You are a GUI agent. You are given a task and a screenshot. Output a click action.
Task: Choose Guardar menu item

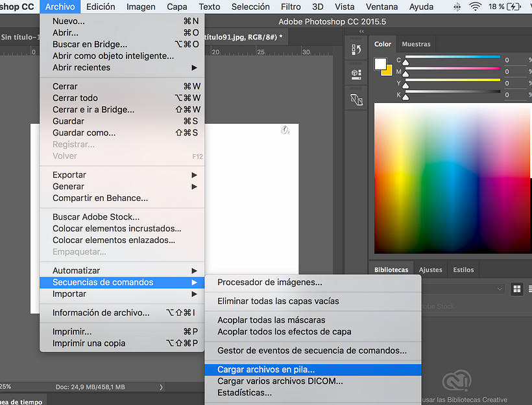click(122, 121)
